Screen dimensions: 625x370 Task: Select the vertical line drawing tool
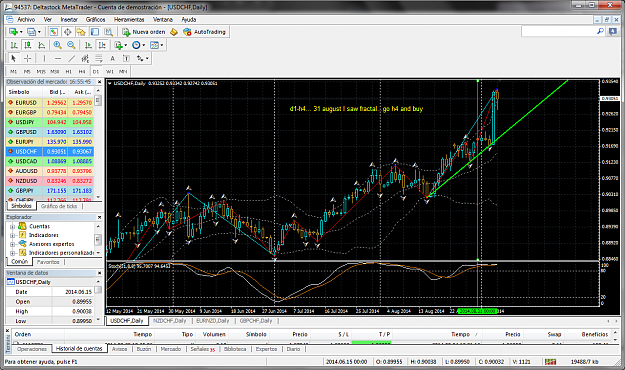44,58
